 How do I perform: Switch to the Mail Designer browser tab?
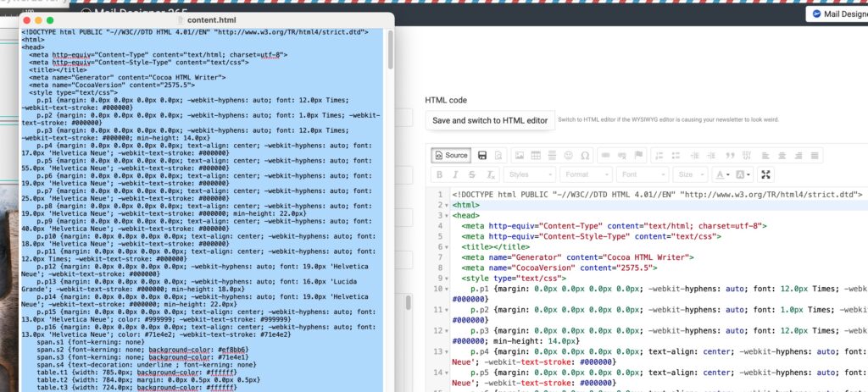pos(837,14)
